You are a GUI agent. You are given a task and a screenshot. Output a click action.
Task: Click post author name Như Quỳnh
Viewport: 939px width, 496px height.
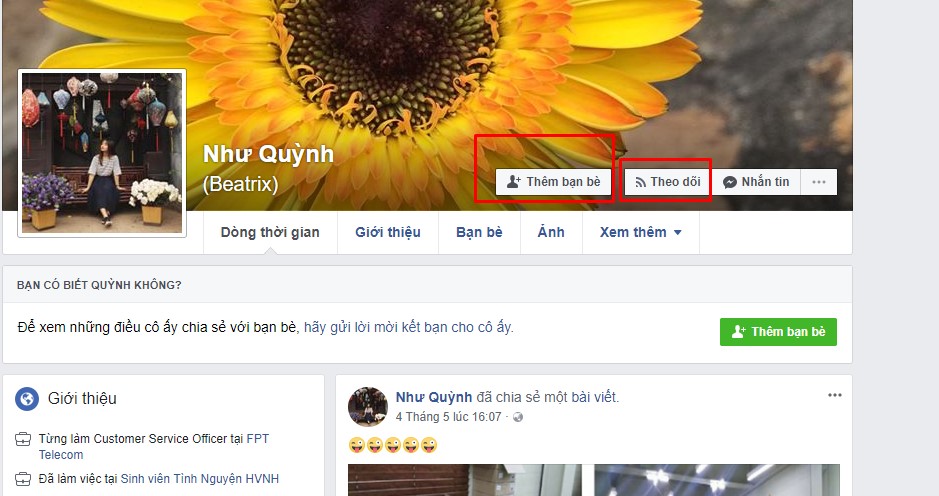[434, 397]
